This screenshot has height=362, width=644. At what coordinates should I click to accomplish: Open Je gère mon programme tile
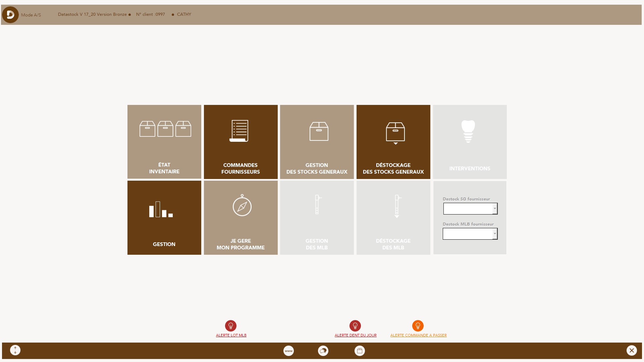241,218
